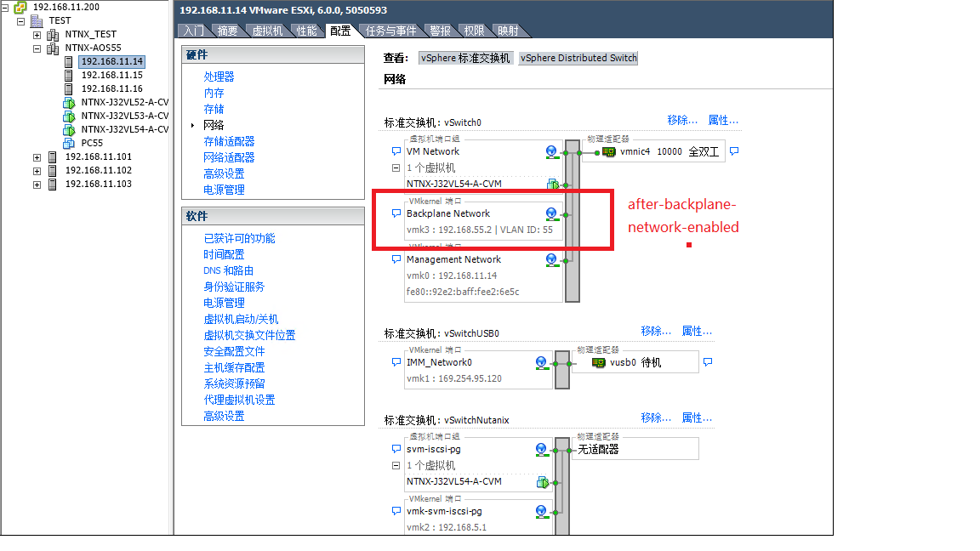Screen dimensions: 980x551
Task: Click the NTNX-J32VL53-A-CV virtual machine icon
Action: point(69,116)
